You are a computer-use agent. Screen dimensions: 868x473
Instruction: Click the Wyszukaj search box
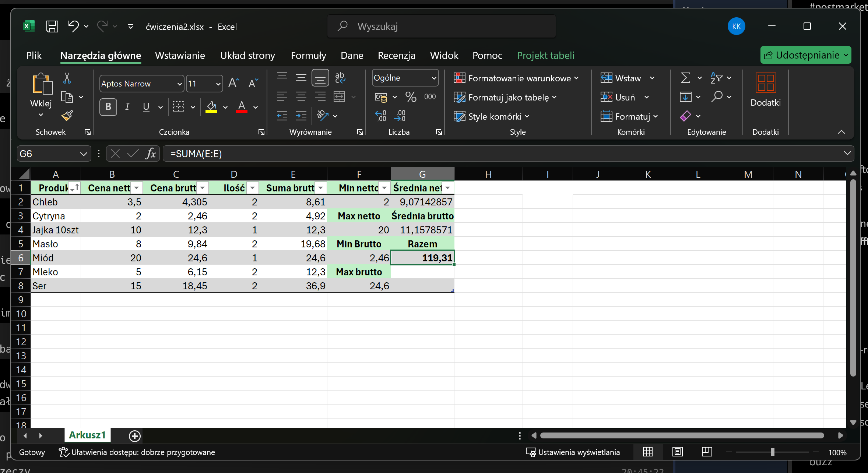(x=441, y=27)
